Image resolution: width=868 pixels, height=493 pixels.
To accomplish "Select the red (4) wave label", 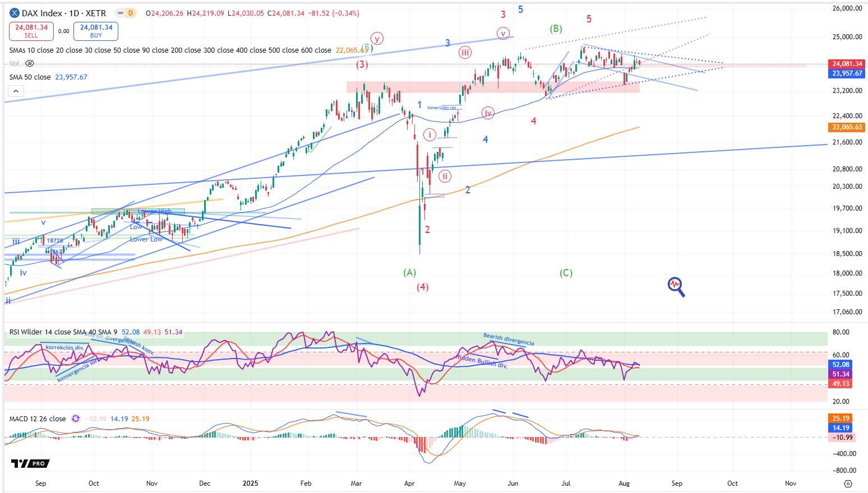I will 422,287.
